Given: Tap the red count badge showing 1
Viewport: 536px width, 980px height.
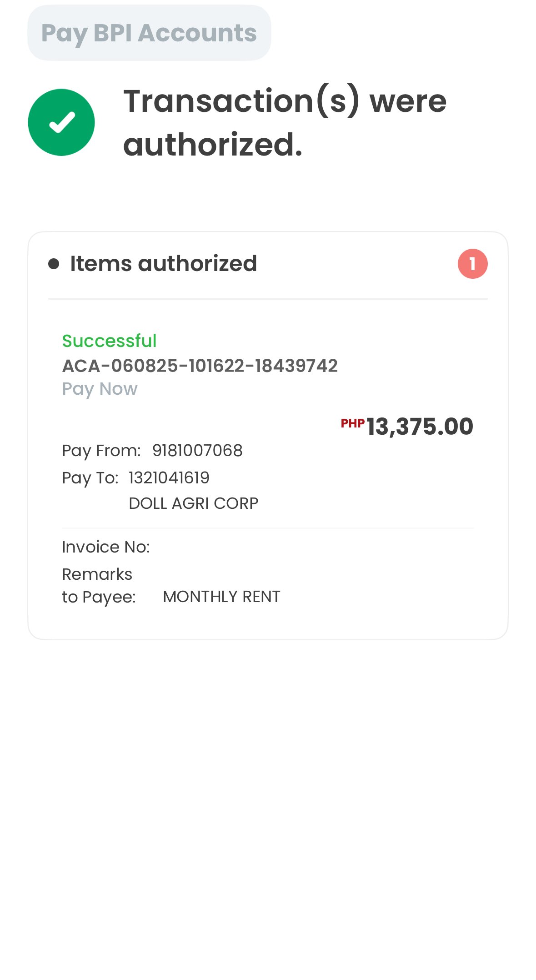Looking at the screenshot, I should tap(472, 264).
